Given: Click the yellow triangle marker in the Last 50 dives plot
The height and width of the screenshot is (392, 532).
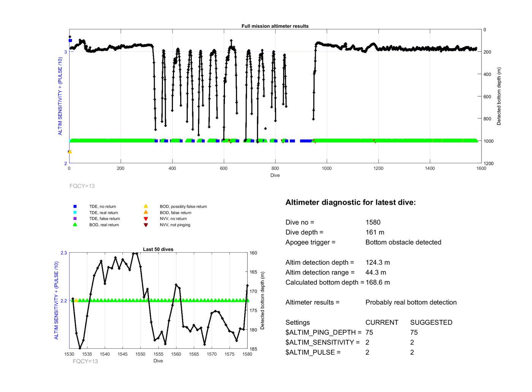Looking at the screenshot, I should [76, 300].
